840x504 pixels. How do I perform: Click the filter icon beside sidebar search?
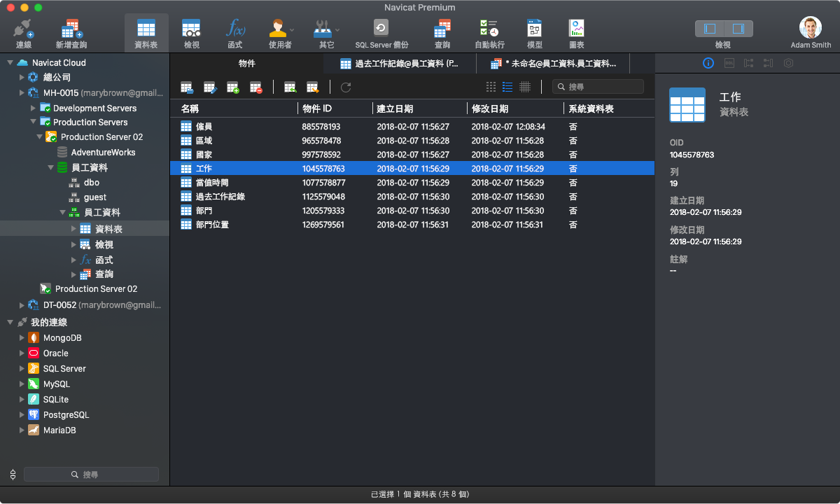13,475
